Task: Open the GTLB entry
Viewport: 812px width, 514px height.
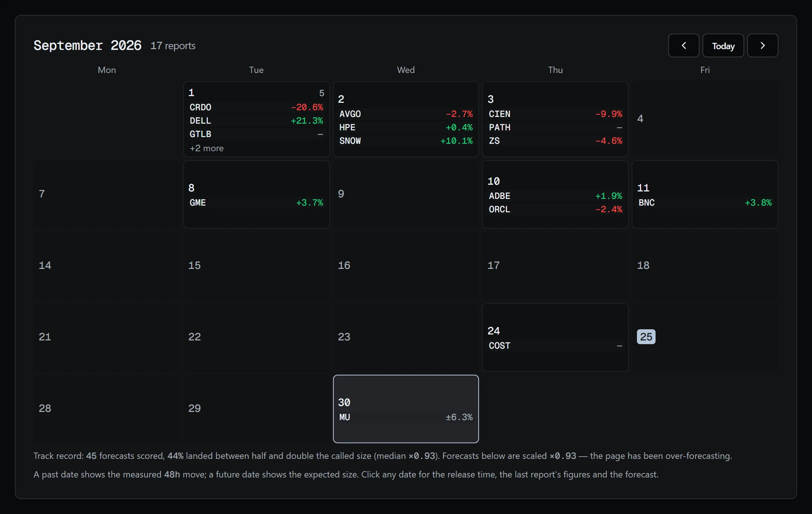Action: [x=256, y=134]
